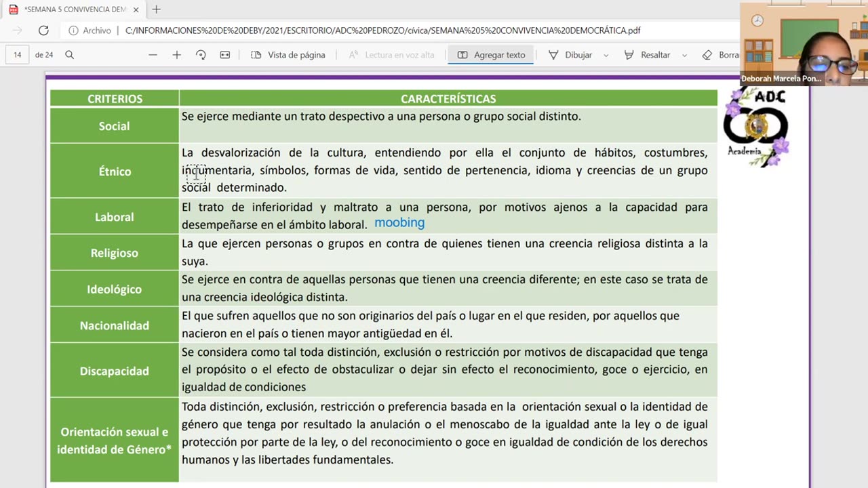The height and width of the screenshot is (488, 868).
Task: Select the SEMANA 5 CONVIVENCIA tab
Action: tap(75, 9)
